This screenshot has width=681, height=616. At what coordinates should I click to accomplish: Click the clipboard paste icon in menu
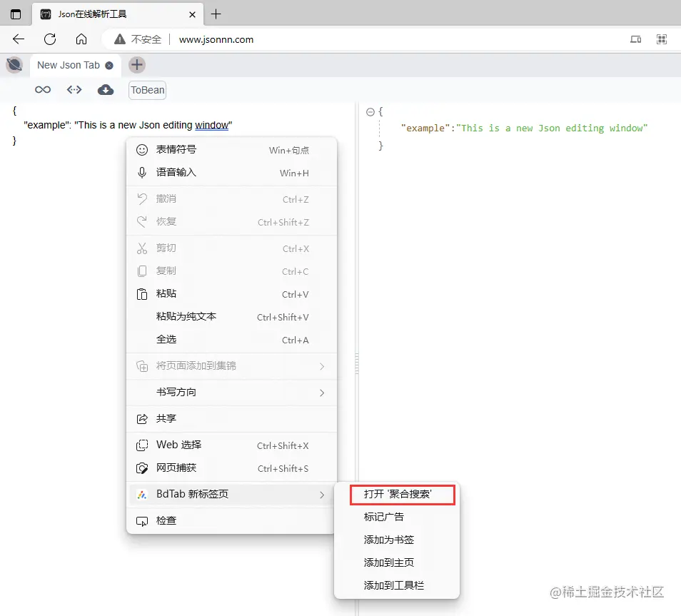pos(142,294)
